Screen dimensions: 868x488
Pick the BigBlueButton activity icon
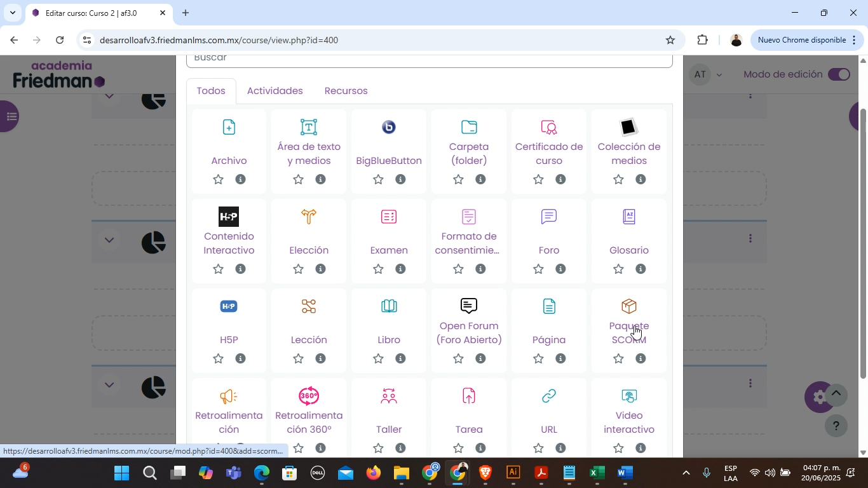pos(389,127)
